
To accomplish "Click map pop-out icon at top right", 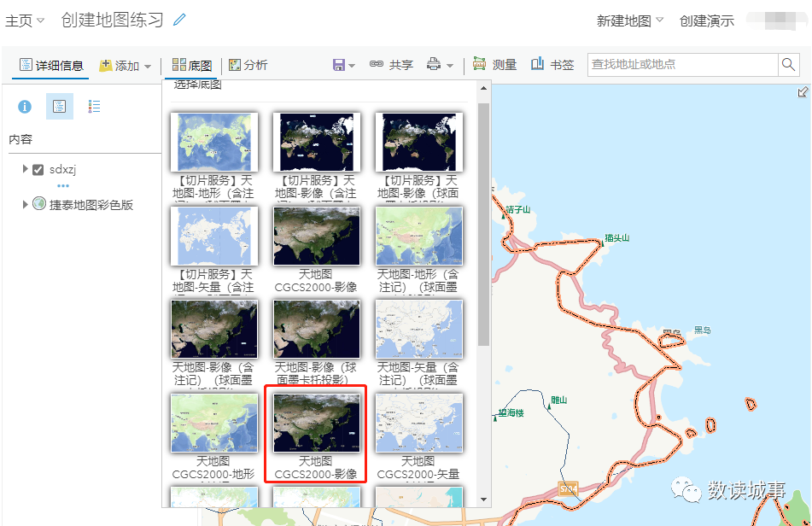I will pos(802,92).
